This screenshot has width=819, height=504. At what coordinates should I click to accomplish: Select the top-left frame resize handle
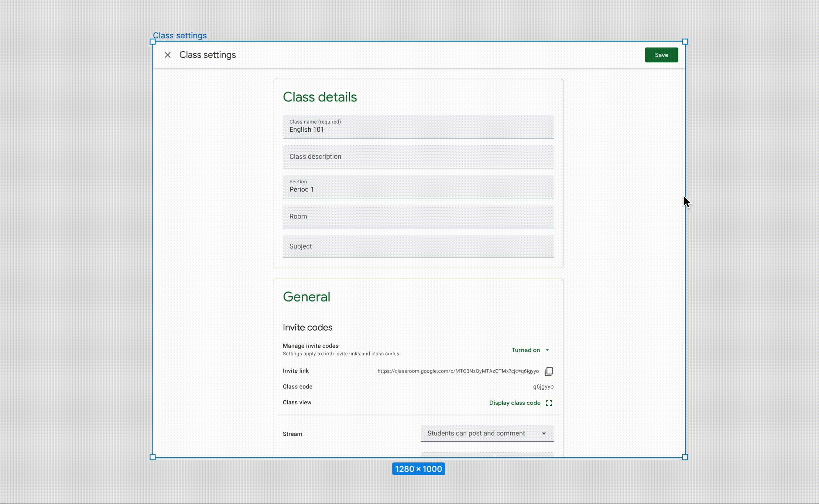tap(153, 42)
